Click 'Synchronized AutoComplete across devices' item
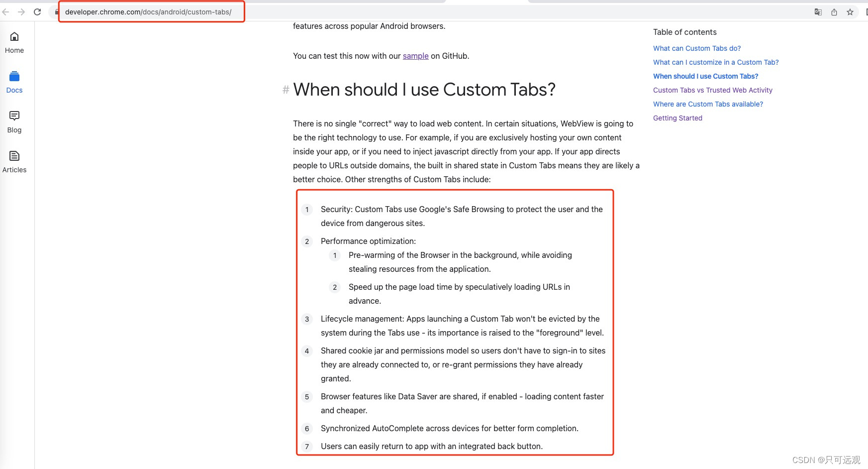This screenshot has height=469, width=868. [450, 428]
